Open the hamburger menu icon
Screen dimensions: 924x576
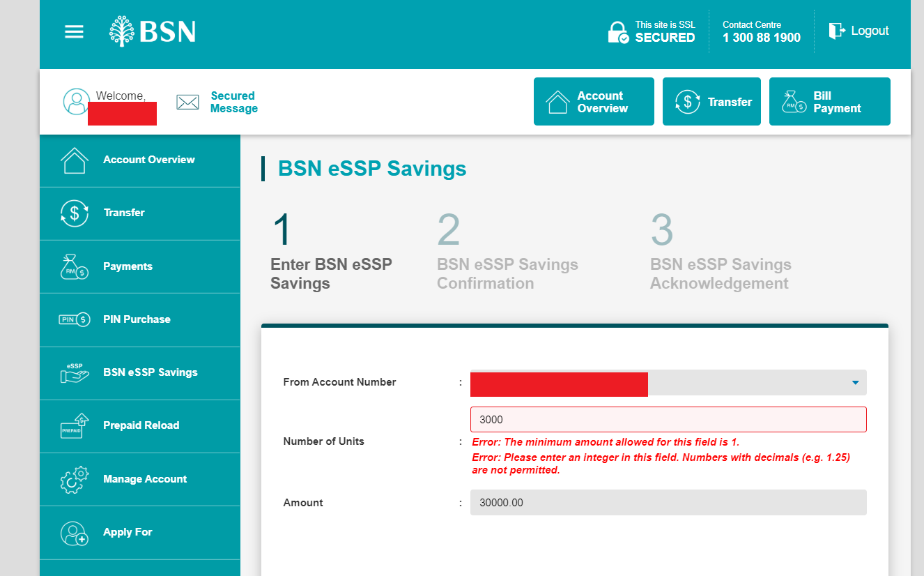pos(74,31)
